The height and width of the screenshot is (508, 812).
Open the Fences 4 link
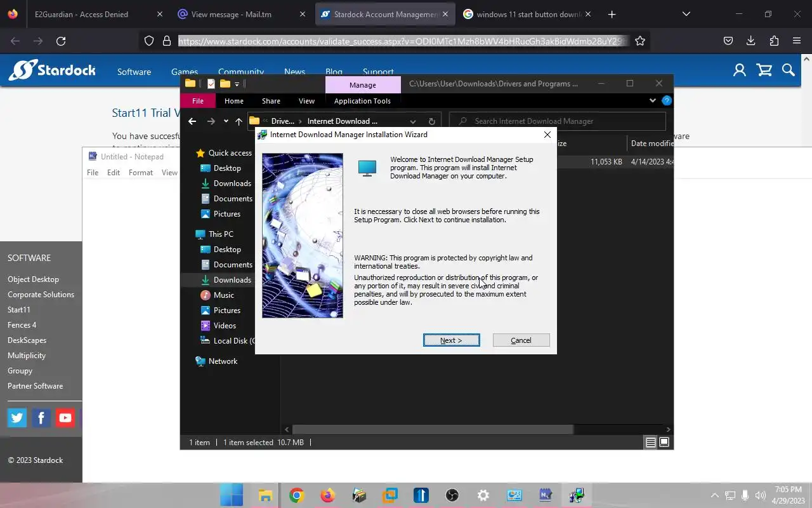pyautogui.click(x=22, y=325)
